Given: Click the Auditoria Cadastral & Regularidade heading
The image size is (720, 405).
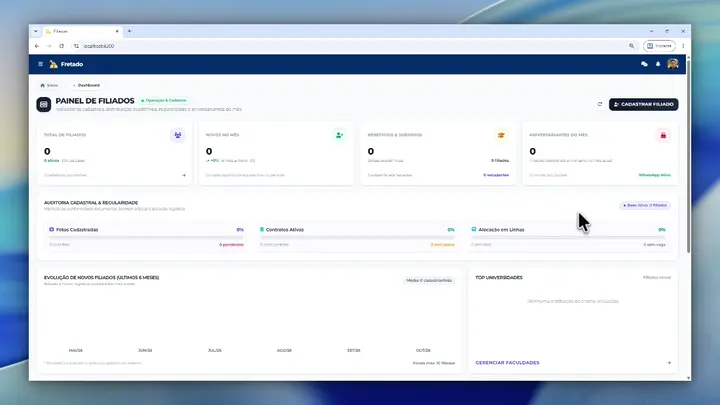Looking at the screenshot, I should coord(91,202).
